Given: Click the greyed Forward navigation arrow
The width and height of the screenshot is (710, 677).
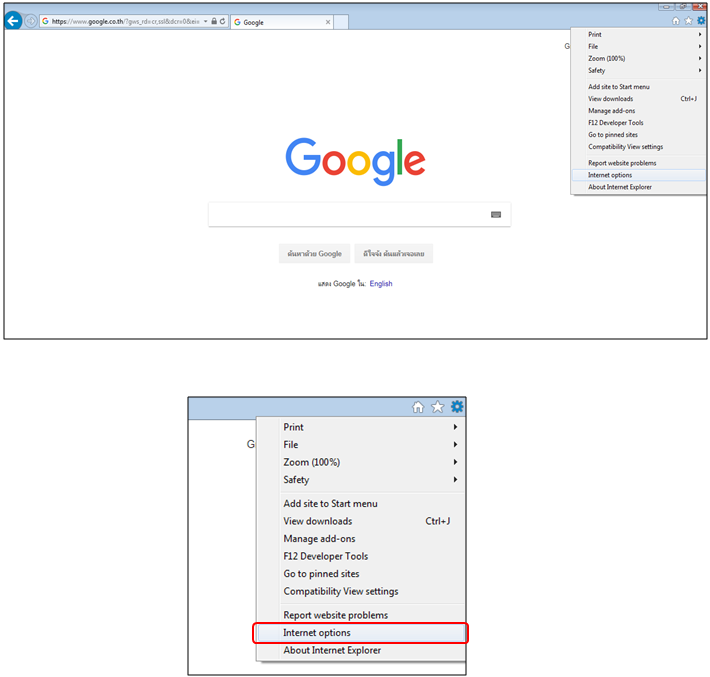Looking at the screenshot, I should [x=31, y=21].
